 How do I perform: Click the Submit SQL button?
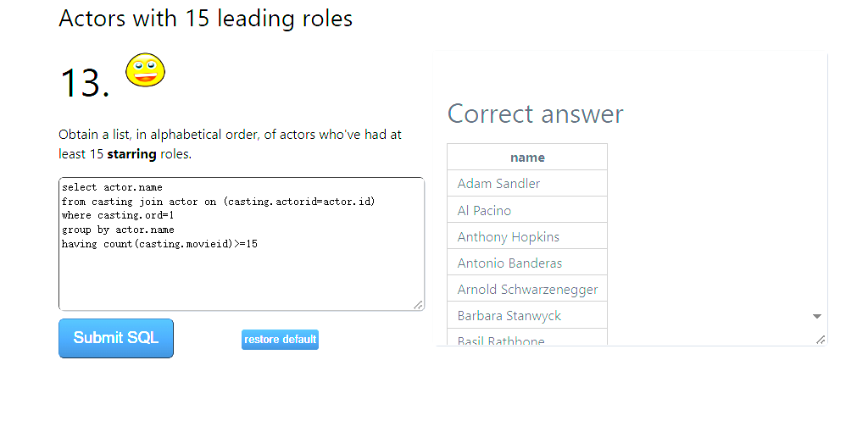[116, 338]
